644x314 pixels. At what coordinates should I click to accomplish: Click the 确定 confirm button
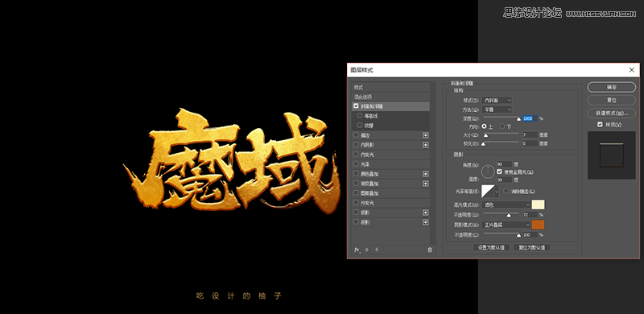612,87
